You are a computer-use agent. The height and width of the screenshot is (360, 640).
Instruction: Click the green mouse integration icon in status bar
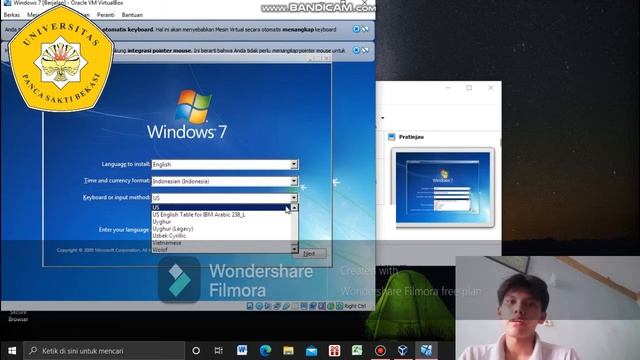pyautogui.click(x=331, y=306)
